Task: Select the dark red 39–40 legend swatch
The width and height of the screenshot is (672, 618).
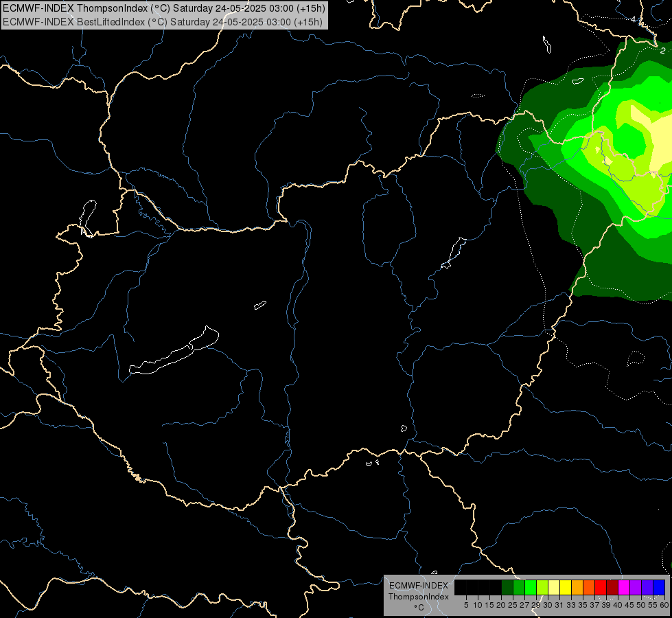Action: point(612,587)
